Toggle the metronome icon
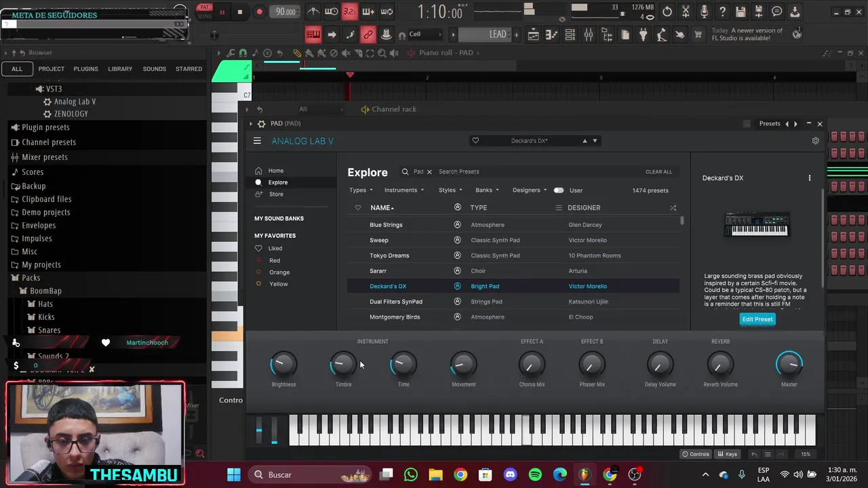The height and width of the screenshot is (488, 868). (x=313, y=12)
